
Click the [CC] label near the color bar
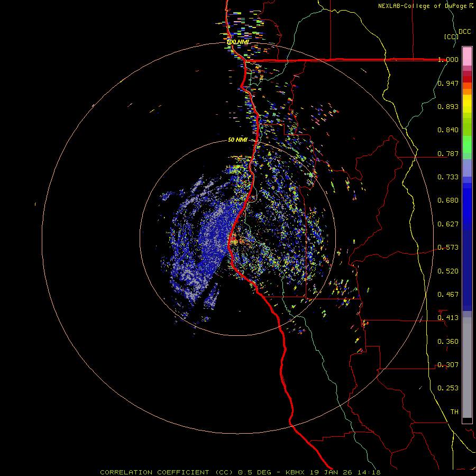pyautogui.click(x=451, y=36)
